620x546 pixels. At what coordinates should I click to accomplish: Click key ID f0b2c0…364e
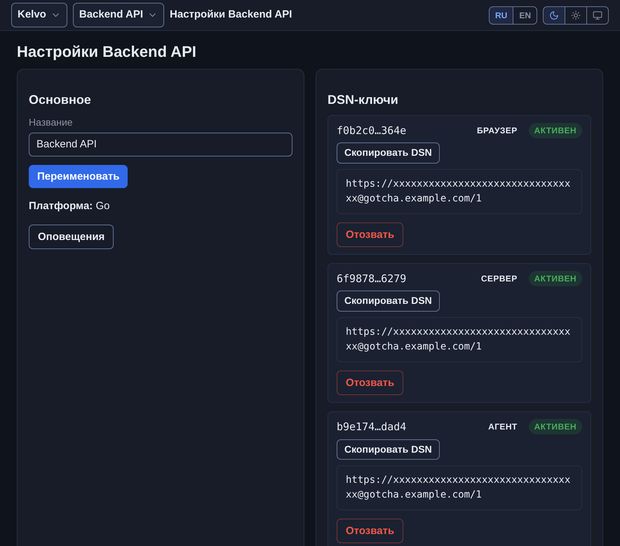pos(371,130)
